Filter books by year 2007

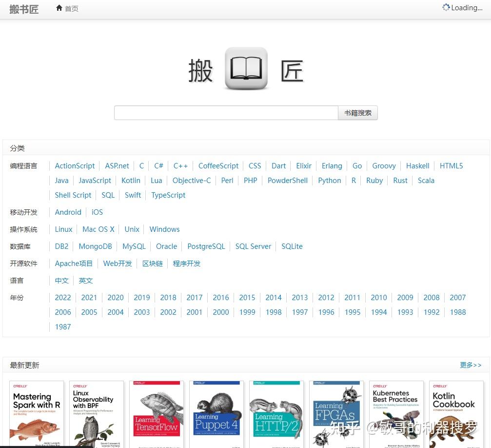click(457, 298)
